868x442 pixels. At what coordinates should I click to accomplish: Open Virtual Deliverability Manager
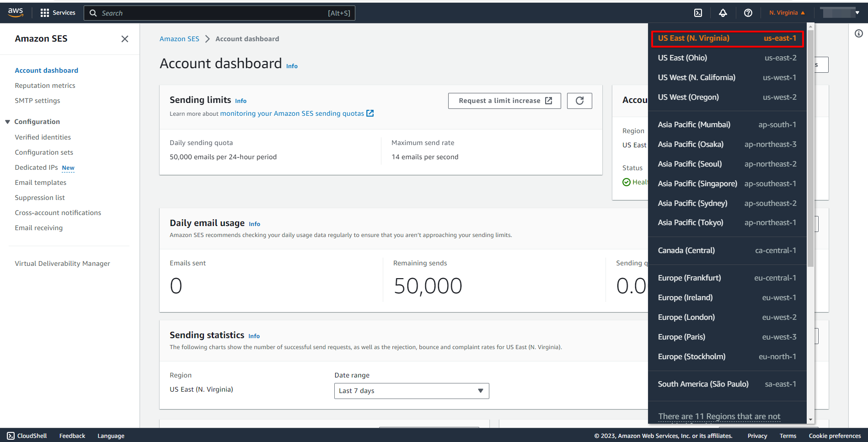pos(63,264)
